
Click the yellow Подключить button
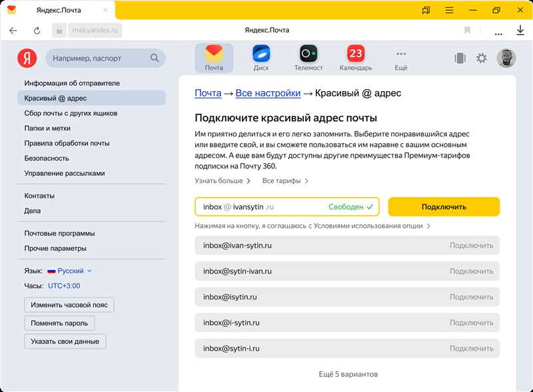pyautogui.click(x=444, y=206)
